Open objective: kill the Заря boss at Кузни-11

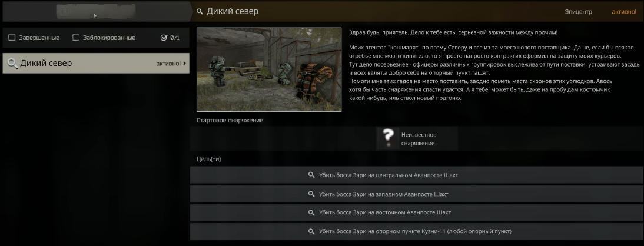point(416,231)
